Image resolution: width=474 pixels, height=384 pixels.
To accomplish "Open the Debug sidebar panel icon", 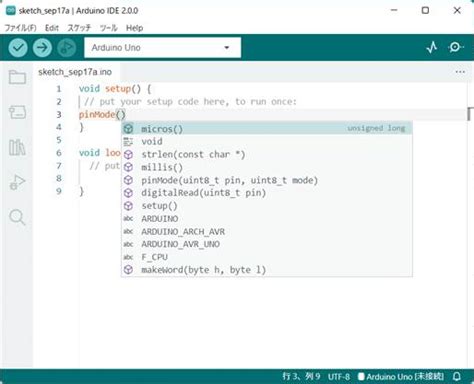I will pos(17,182).
